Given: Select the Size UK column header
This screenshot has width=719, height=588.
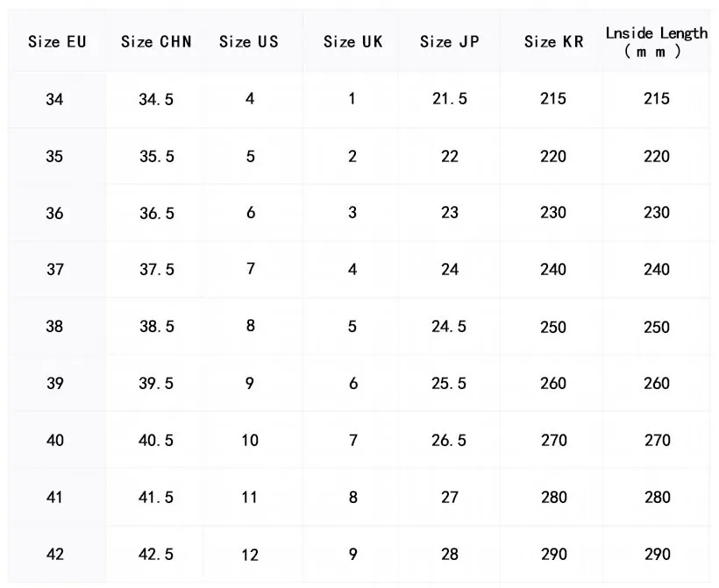Looking at the screenshot, I should [352, 41].
